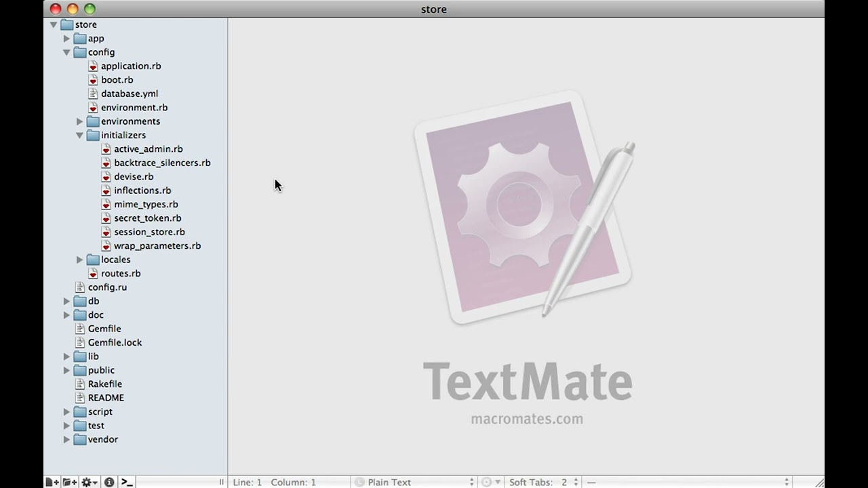Expand the environments folder

tap(79, 121)
